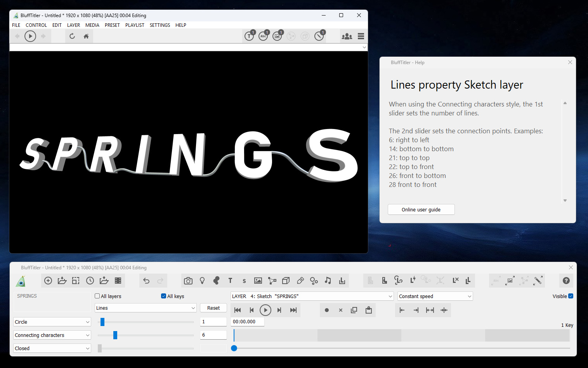Screen dimensions: 588x368
Task: Add an audio layer via music note icon
Action: 328,281
